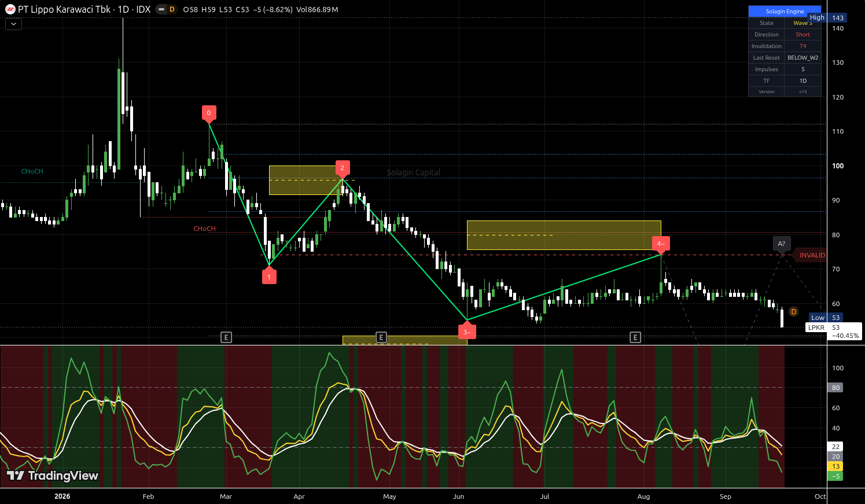The width and height of the screenshot is (865, 504).
Task: Click the grey A? projection label
Action: (781, 244)
